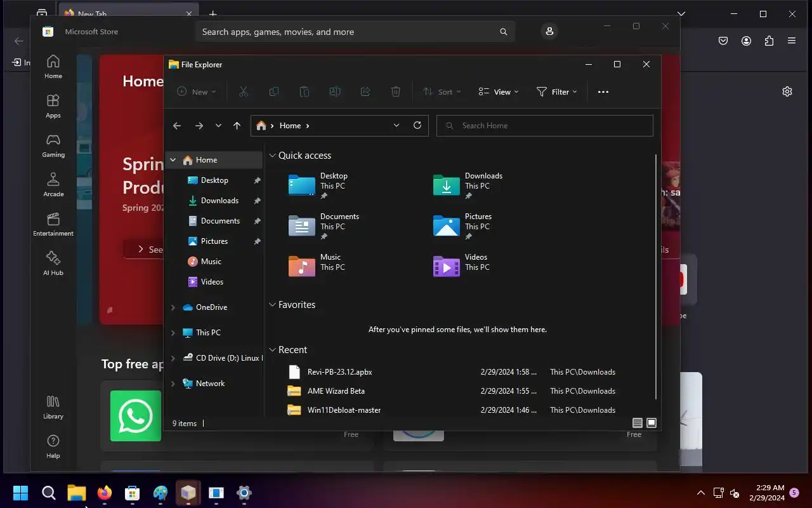
Task: Open Firefox from the taskbar
Action: [105, 493]
